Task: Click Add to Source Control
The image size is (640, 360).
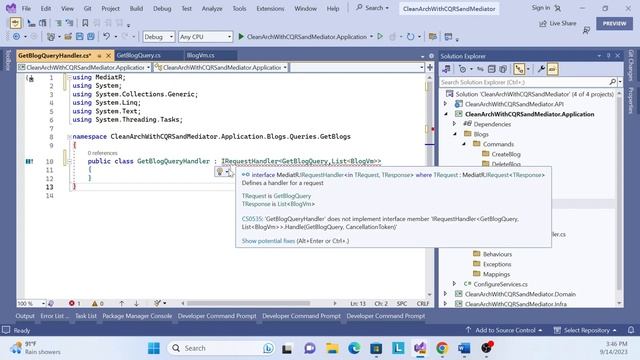Action: (504, 330)
